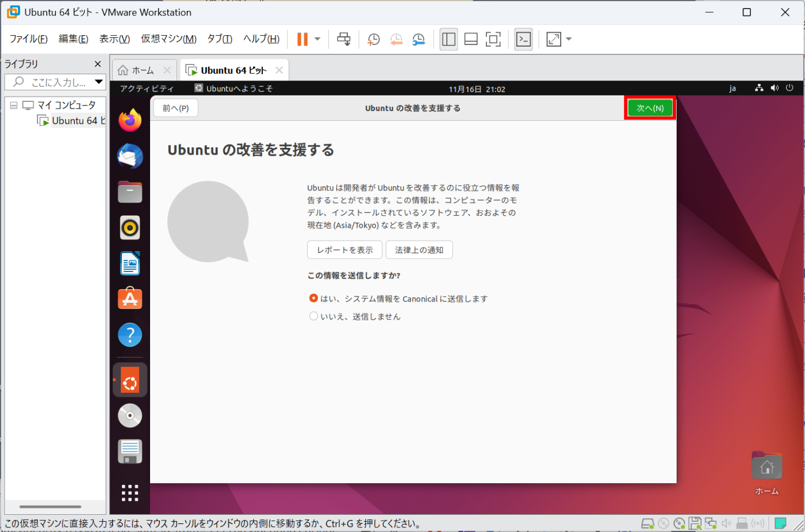Open the Files manager from the dock
This screenshot has height=532, width=805.
click(x=130, y=192)
